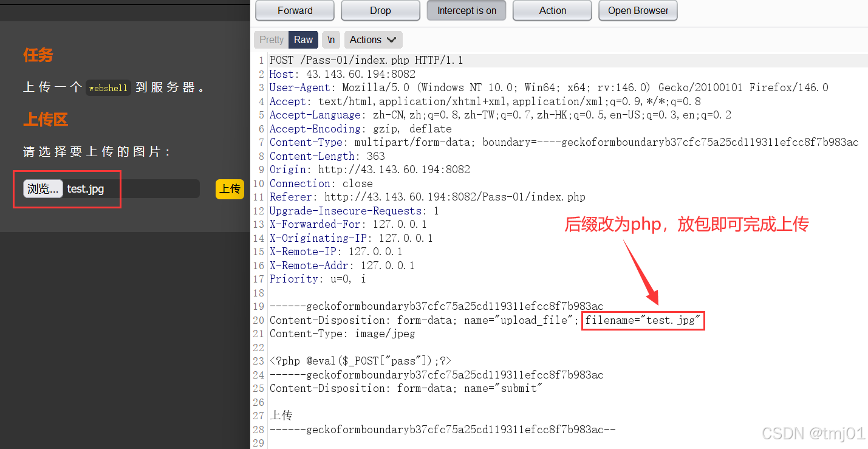The width and height of the screenshot is (868, 449).
Task: Click the X-Forwarded-For header line
Action: click(348, 224)
